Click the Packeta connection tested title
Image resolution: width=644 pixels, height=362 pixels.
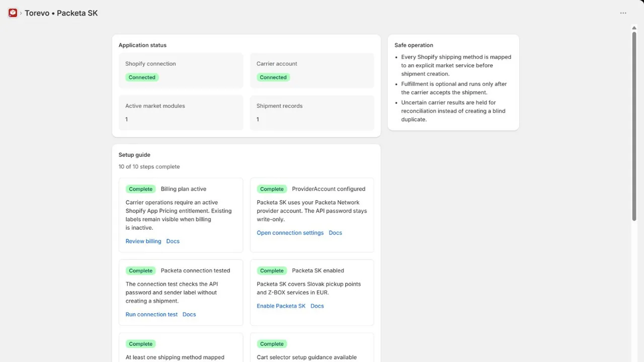tap(196, 270)
